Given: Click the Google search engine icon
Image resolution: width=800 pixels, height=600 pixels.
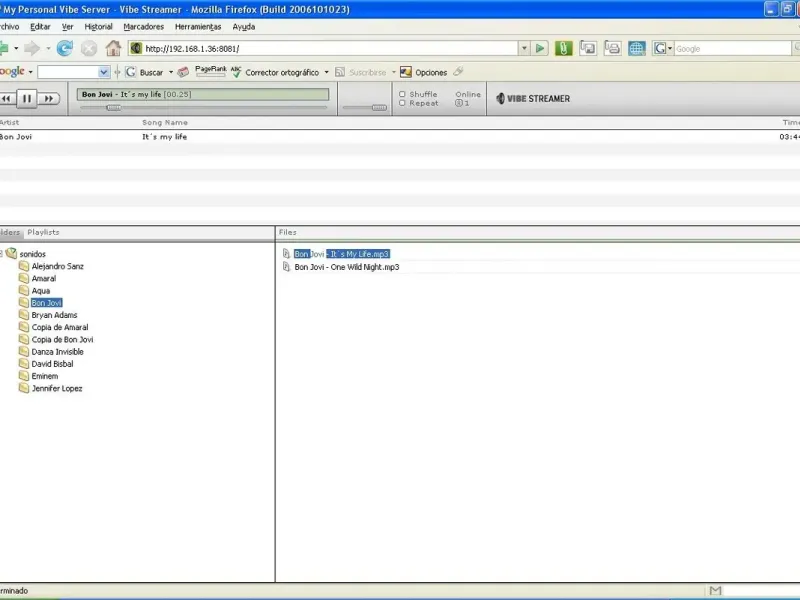Looking at the screenshot, I should tap(660, 48).
